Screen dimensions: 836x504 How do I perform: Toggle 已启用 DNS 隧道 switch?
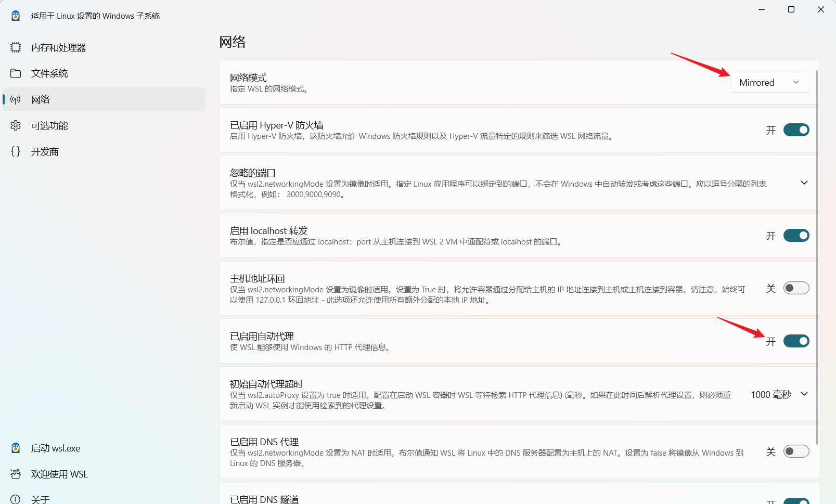(796, 501)
